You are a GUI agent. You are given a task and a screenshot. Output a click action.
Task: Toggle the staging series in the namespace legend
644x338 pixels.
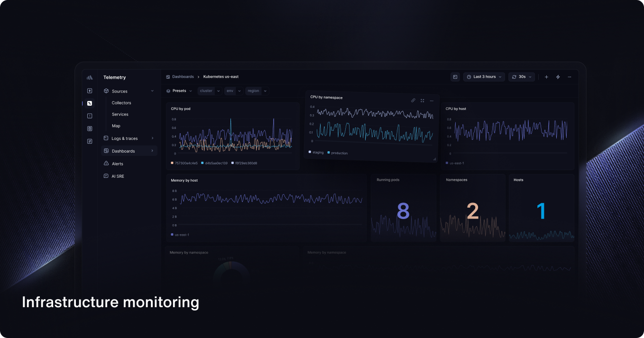click(316, 153)
